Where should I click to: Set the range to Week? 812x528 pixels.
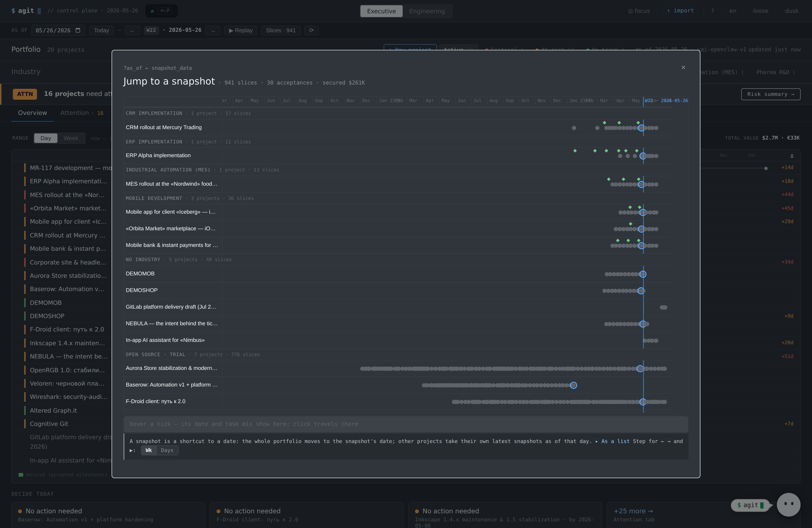[71, 138]
